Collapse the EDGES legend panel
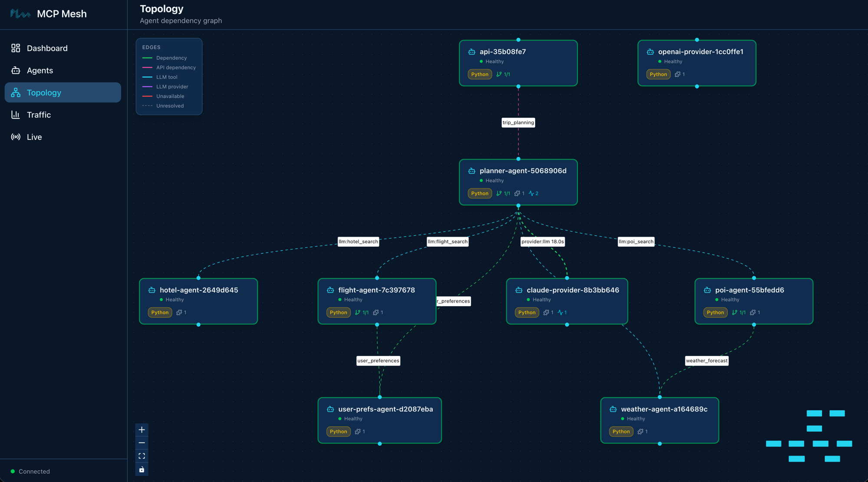868x482 pixels. [151, 47]
